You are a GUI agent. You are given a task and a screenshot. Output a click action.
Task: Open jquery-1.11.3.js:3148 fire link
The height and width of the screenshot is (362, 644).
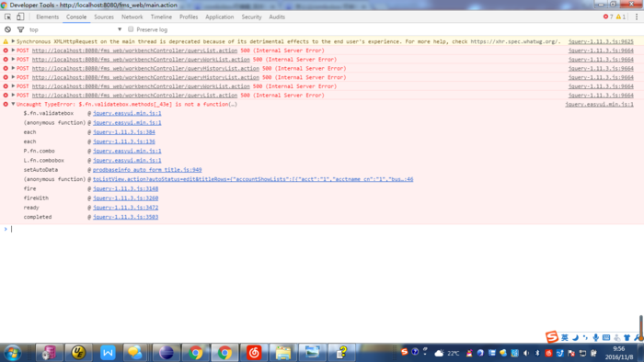(x=125, y=188)
